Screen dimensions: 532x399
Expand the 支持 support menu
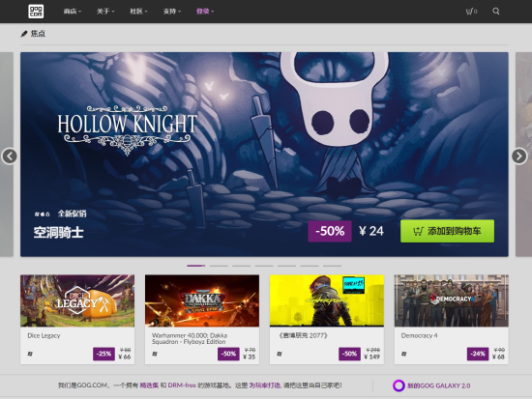click(171, 12)
